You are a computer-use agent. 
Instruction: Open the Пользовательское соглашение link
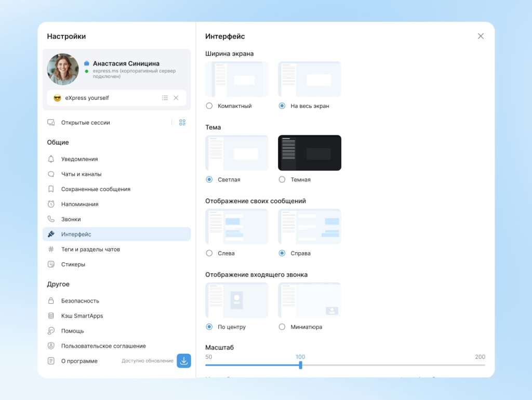coord(103,346)
